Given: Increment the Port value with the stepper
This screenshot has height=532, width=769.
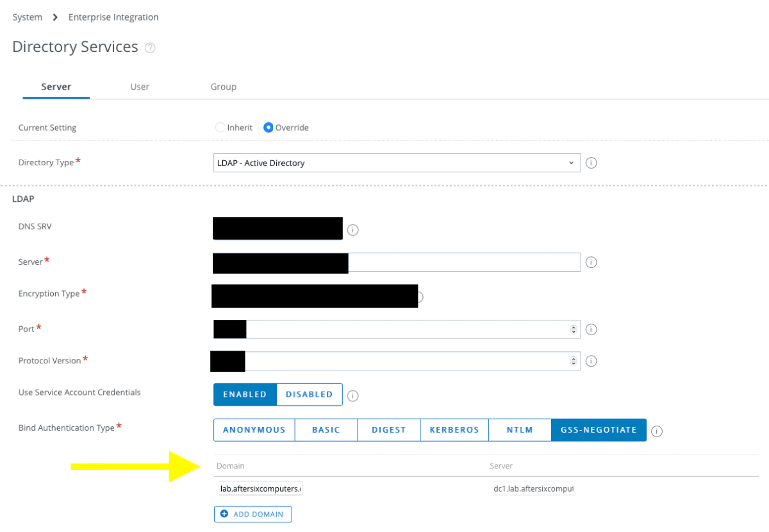Looking at the screenshot, I should [x=575, y=326].
